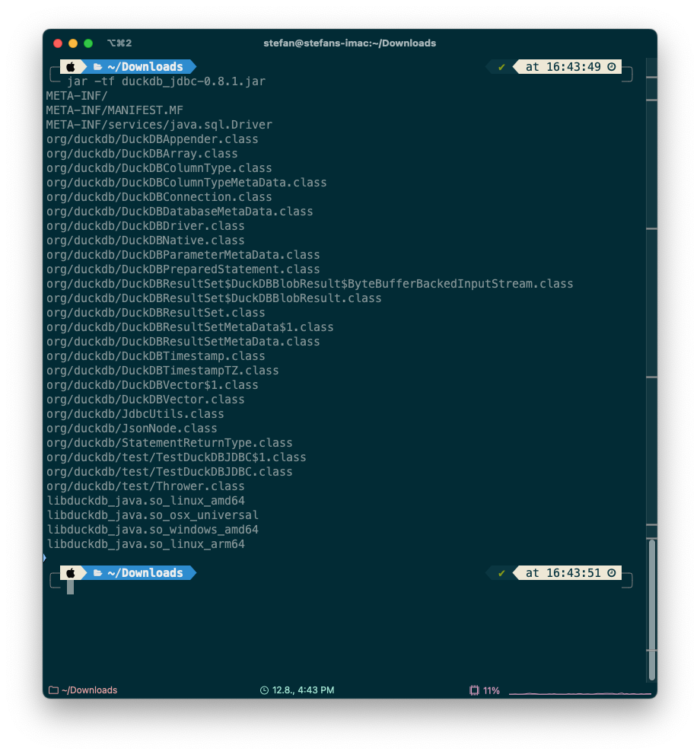The image size is (700, 755).
Task: Click ~/Downloads path in status bar
Action: coord(90,690)
